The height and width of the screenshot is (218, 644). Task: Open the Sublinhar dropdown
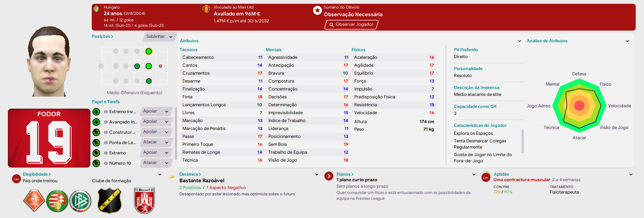160,37
